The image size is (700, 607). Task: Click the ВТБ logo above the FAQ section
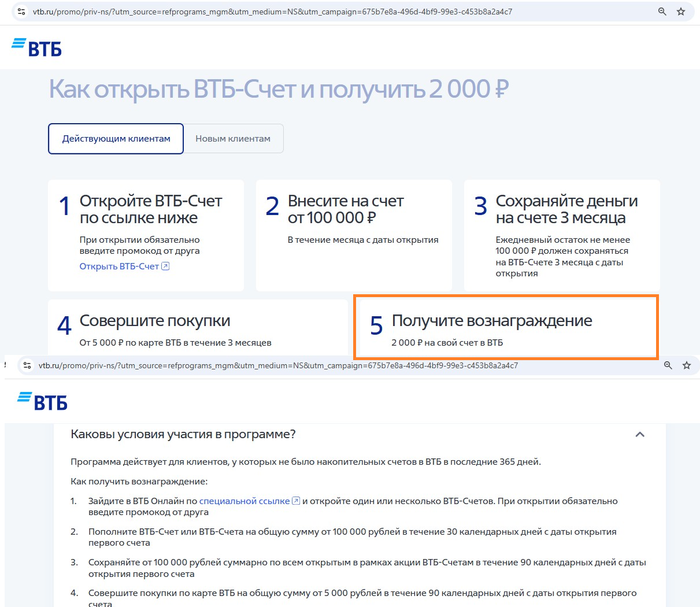[43, 401]
